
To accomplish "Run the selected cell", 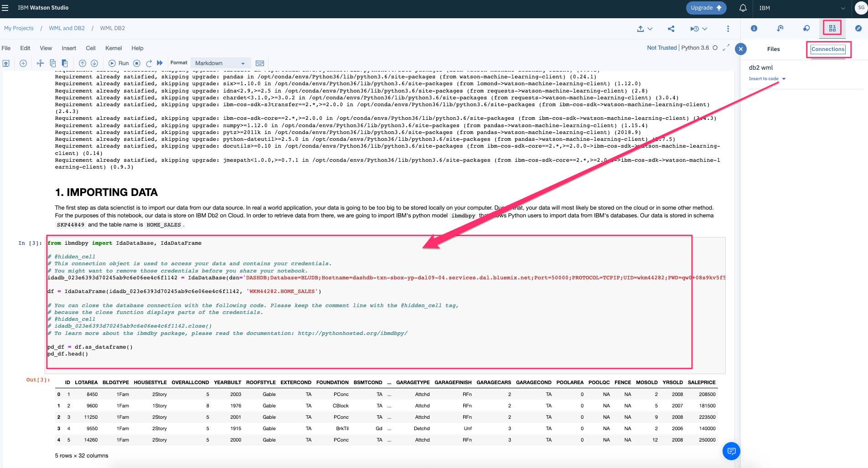I will click(x=119, y=63).
